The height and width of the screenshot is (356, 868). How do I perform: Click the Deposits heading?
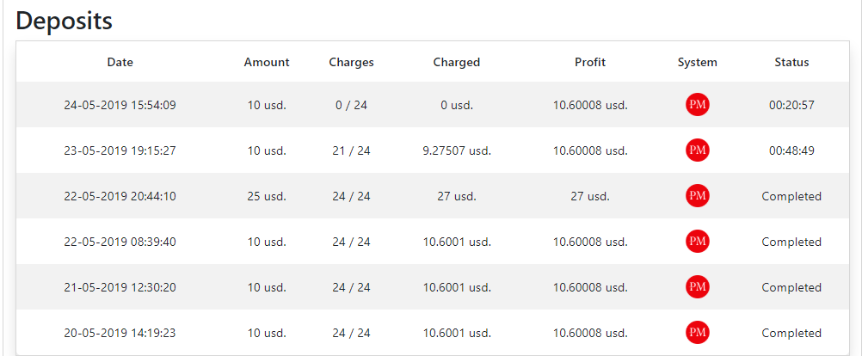click(x=65, y=21)
